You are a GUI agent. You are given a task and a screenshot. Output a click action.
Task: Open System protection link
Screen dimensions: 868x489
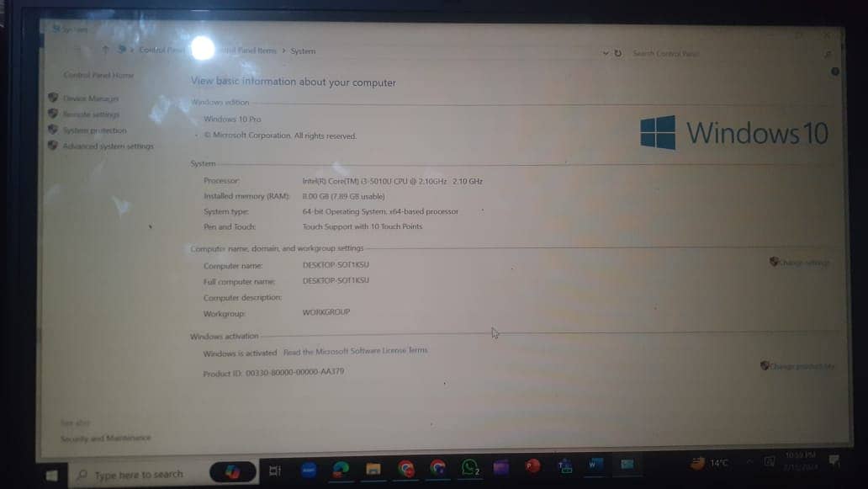click(95, 130)
